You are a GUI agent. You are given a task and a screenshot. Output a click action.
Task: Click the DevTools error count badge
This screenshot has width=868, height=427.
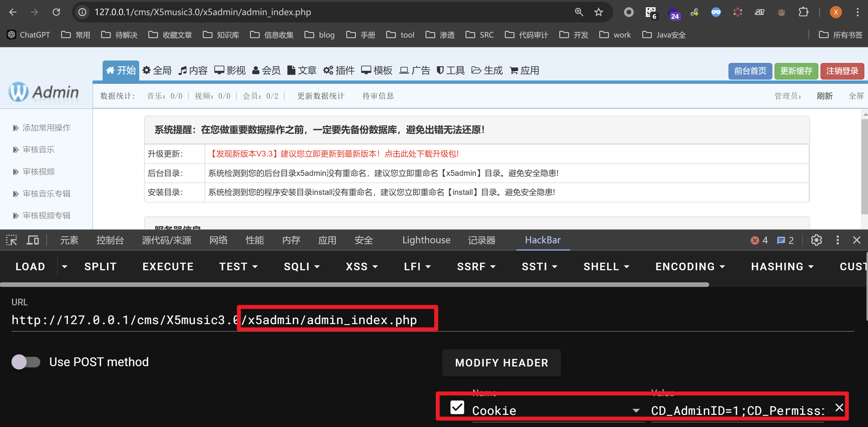point(759,240)
